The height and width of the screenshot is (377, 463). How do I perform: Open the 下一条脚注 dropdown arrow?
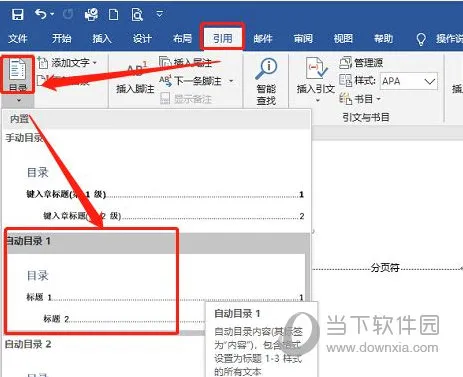tap(231, 81)
